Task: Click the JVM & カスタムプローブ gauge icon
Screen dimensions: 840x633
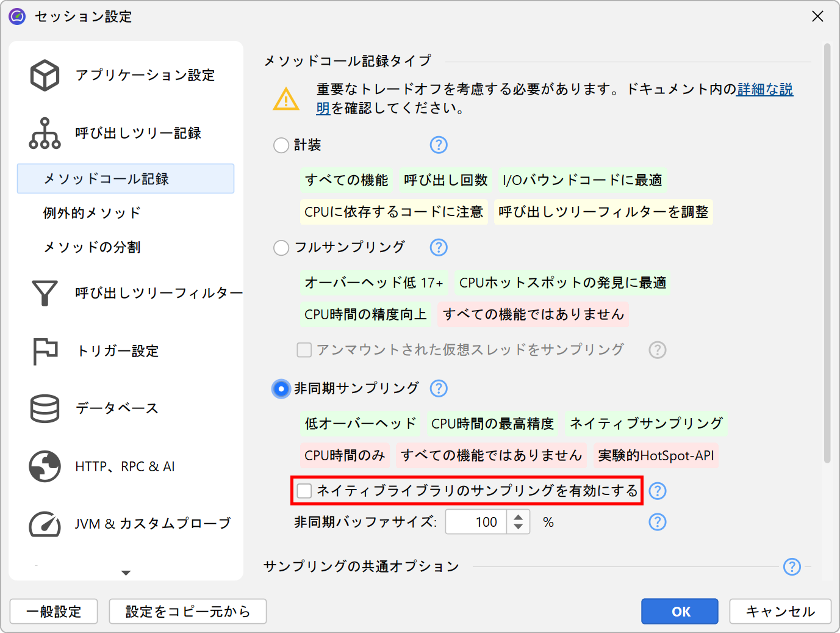Action: point(45,524)
